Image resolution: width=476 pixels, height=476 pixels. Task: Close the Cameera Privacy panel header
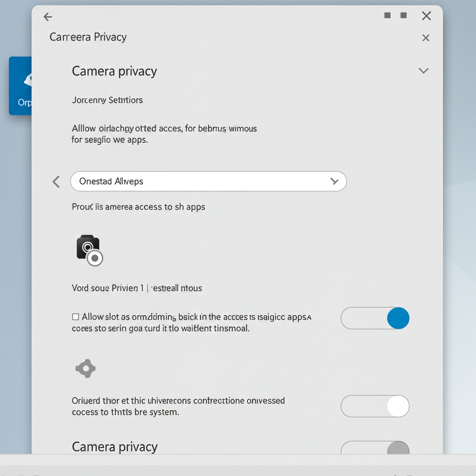(x=426, y=38)
